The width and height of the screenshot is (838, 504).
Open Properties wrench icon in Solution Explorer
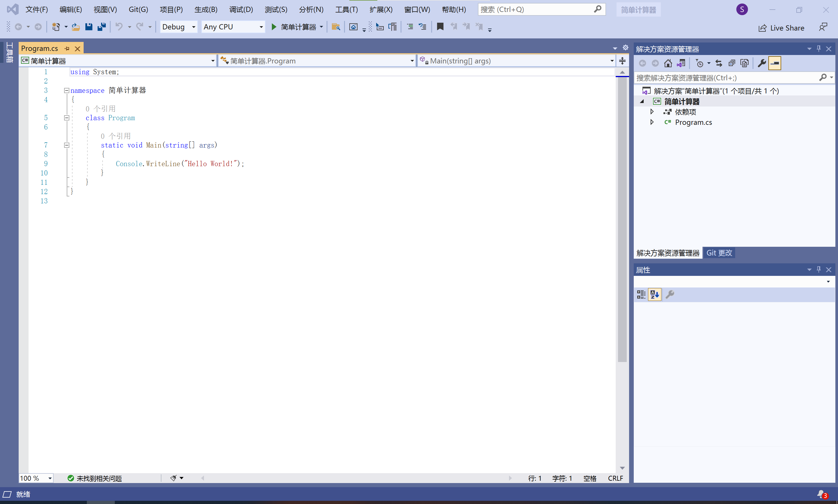click(761, 63)
